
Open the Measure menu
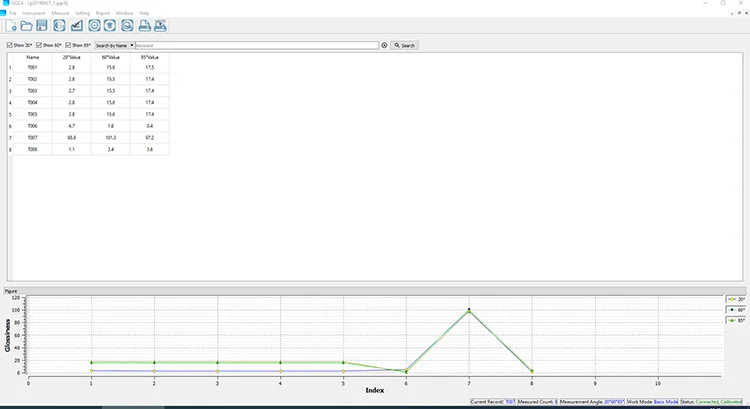[x=60, y=13]
